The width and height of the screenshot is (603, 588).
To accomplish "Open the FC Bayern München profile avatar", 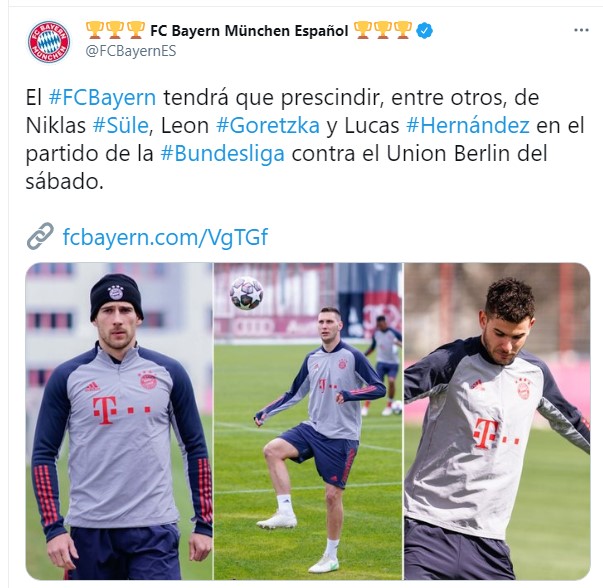I will pos(49,42).
